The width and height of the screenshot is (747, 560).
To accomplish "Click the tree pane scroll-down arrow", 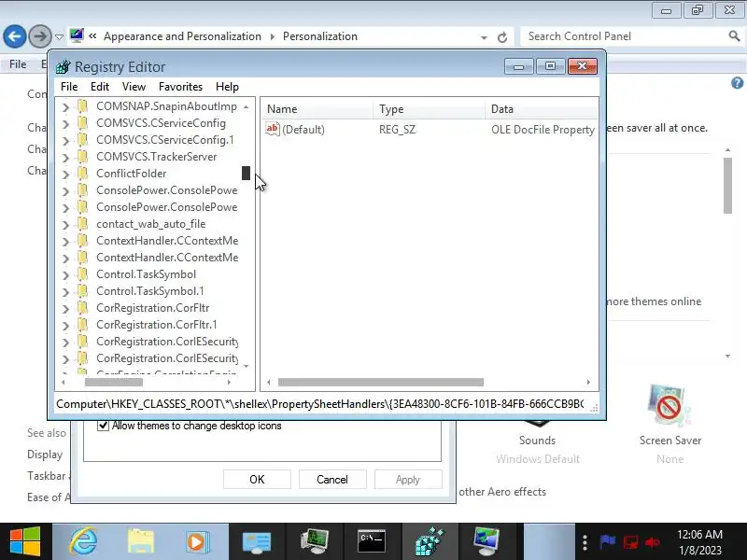I will (246, 366).
